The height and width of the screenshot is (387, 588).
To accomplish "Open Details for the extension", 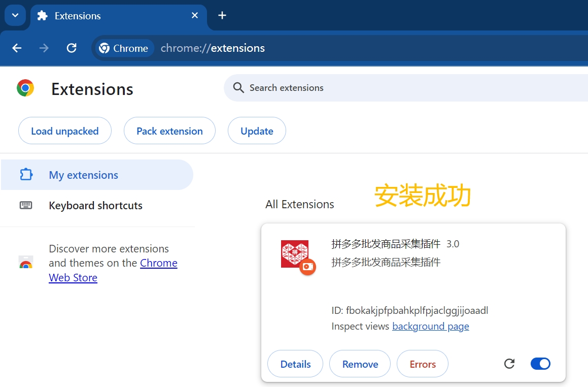I will click(295, 364).
